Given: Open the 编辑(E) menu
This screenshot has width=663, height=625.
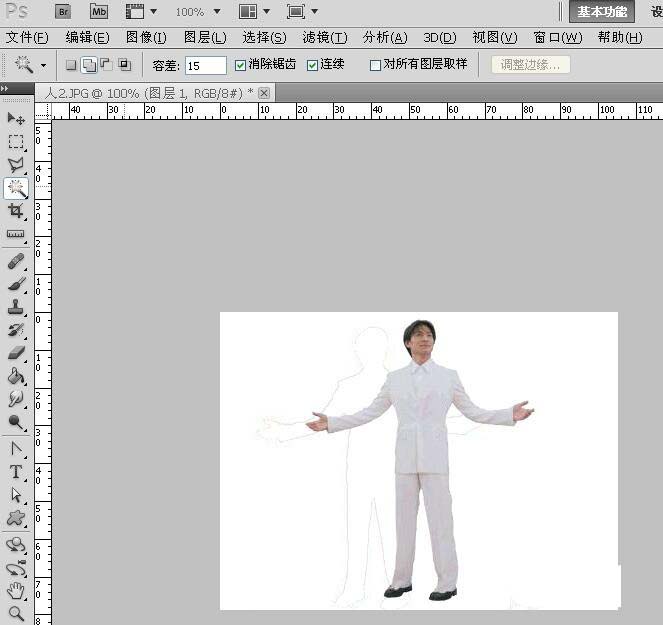Looking at the screenshot, I should pos(88,38).
